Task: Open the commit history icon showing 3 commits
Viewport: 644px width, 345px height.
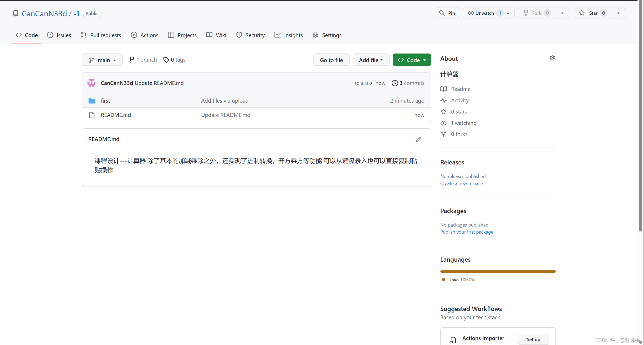Action: (x=395, y=83)
